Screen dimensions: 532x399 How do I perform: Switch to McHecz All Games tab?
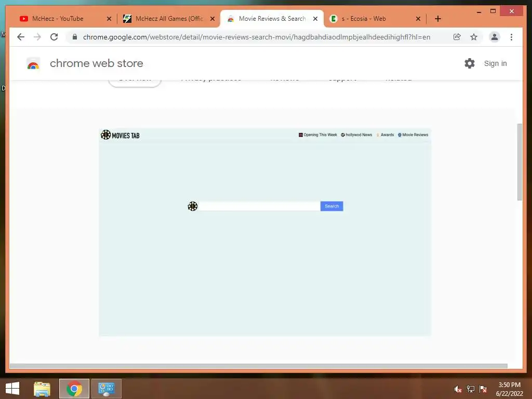click(x=169, y=19)
